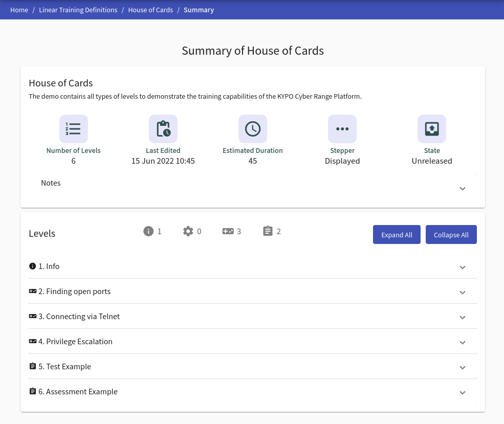Select the 1. Info level title
Image resolution: width=504 pixels, height=424 pixels.
pos(49,266)
